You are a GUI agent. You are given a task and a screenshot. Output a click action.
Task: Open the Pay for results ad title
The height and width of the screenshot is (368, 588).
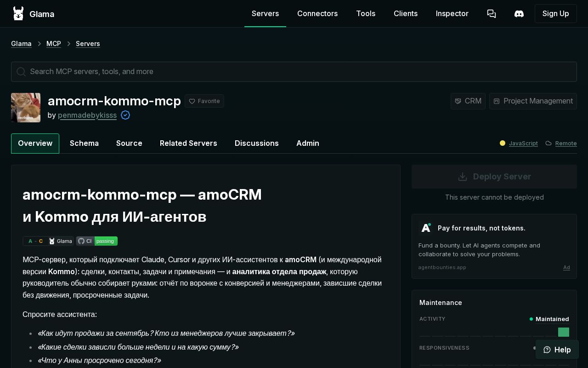481,228
